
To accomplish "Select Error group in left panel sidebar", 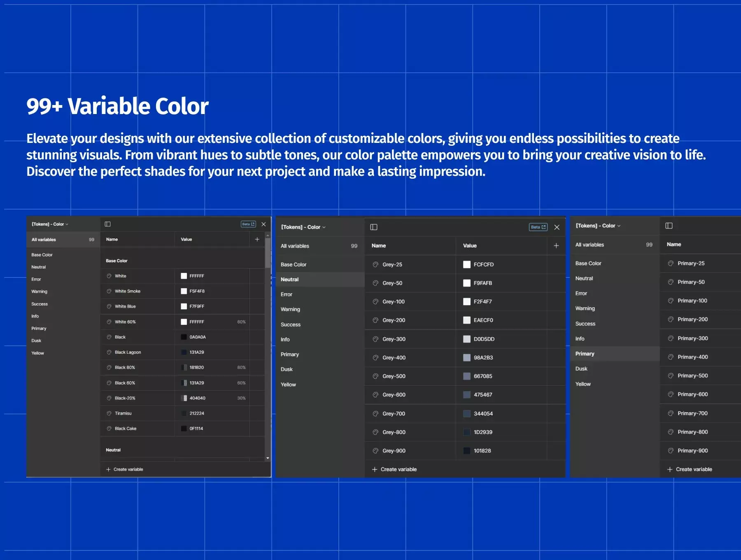I will coord(36,279).
